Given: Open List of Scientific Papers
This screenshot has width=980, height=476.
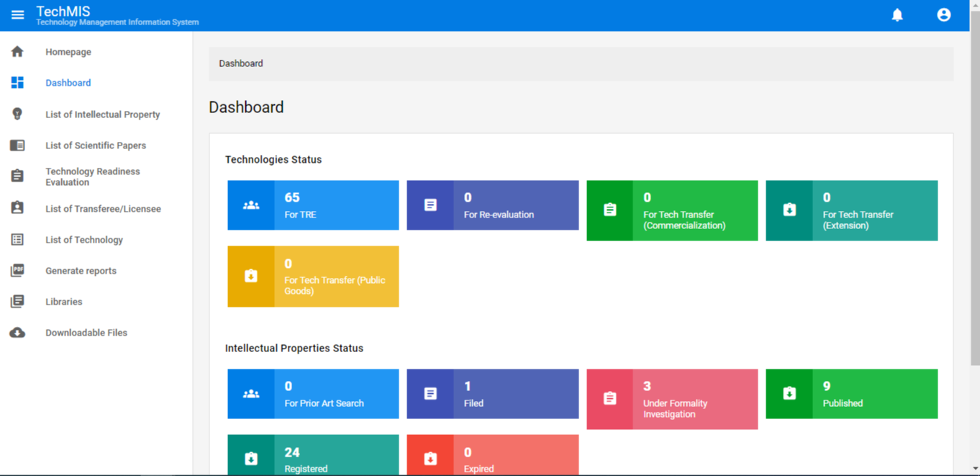Looking at the screenshot, I should 95,145.
